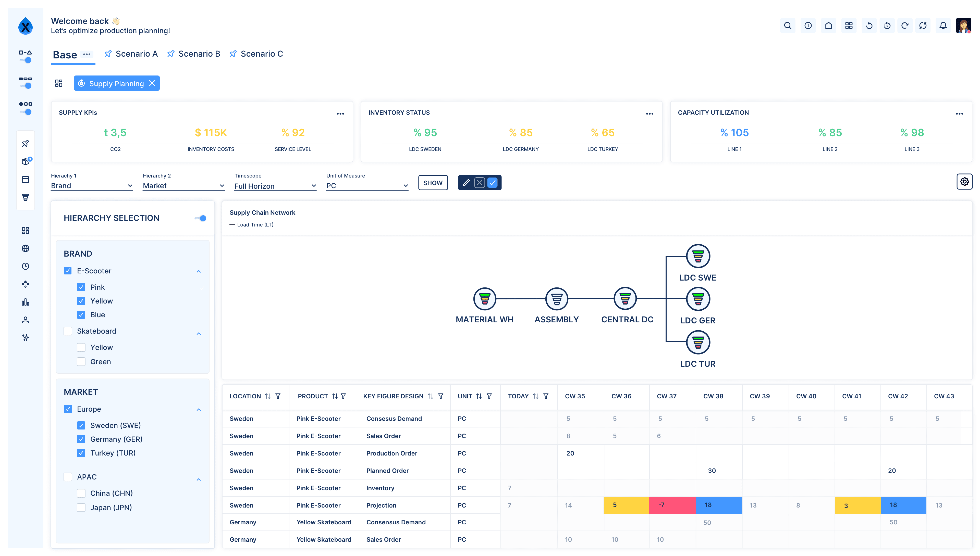Click the pencil edit icon

point(466,183)
